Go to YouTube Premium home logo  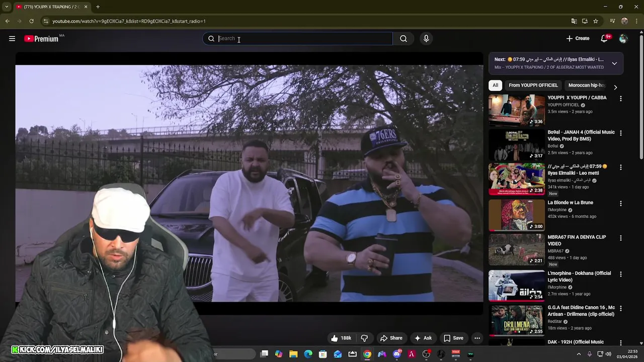click(x=41, y=39)
